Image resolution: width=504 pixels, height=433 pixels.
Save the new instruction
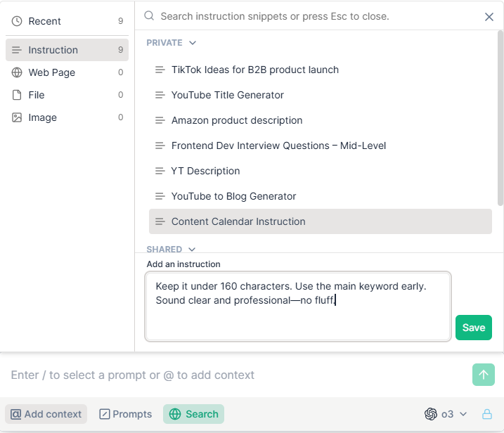coord(474,328)
